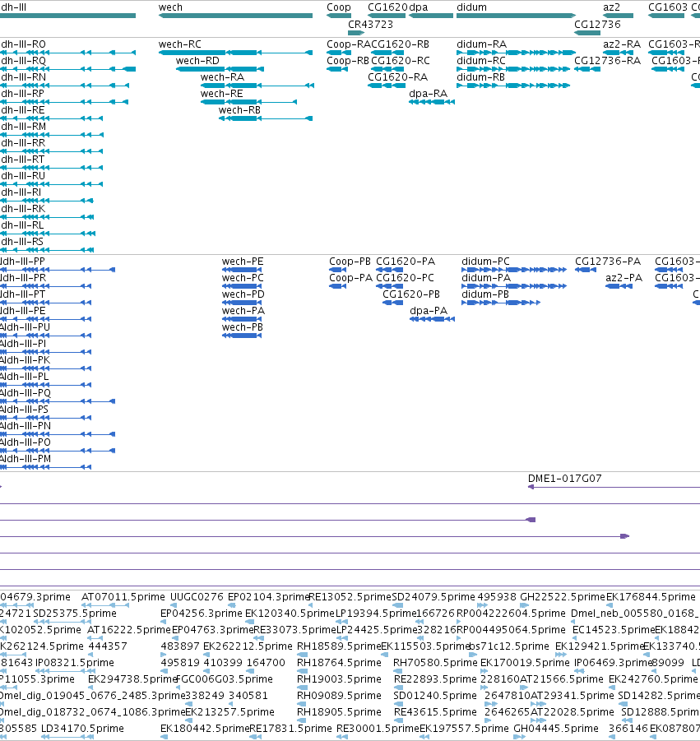Viewport: 700px width, 741px height.
Task: Click the dh-III-RO transcript label
Action: click(x=23, y=44)
